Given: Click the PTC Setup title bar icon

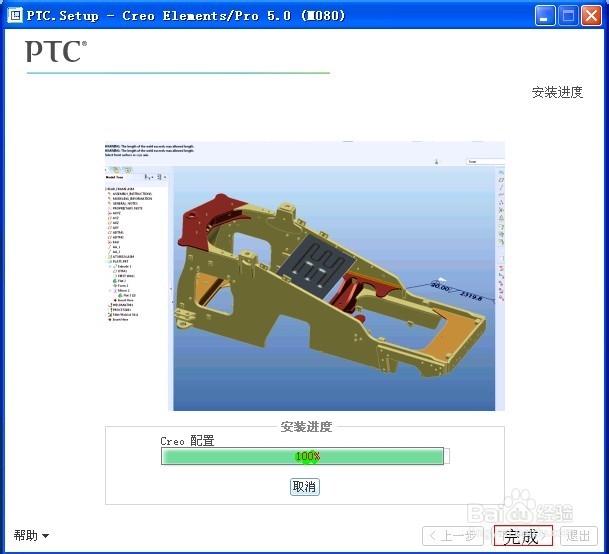Looking at the screenshot, I should 15,15.
